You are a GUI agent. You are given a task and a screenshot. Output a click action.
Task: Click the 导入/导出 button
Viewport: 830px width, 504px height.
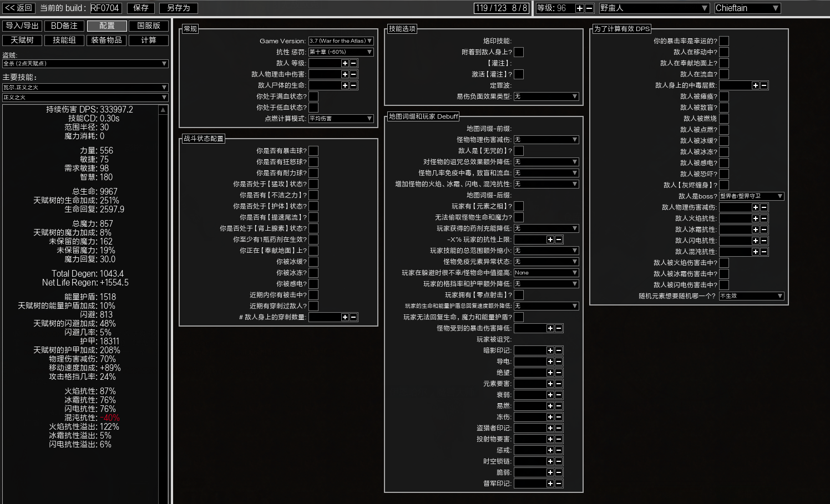22,26
